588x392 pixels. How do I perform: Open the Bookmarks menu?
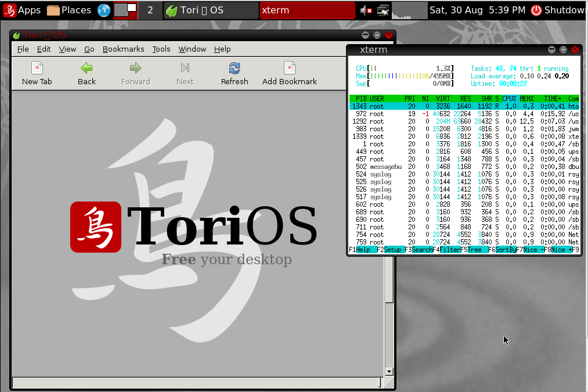click(124, 49)
